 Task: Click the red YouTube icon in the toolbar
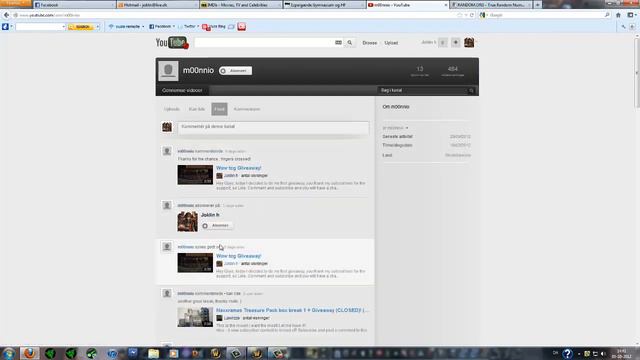tap(242, 27)
